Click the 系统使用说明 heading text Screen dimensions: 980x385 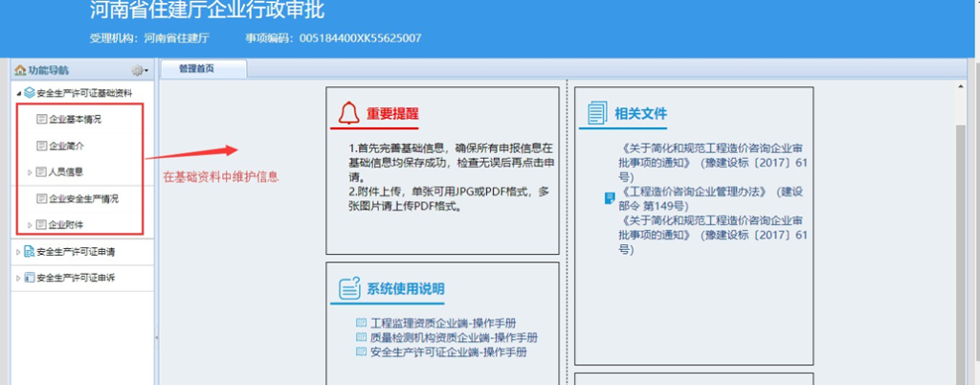(x=406, y=289)
